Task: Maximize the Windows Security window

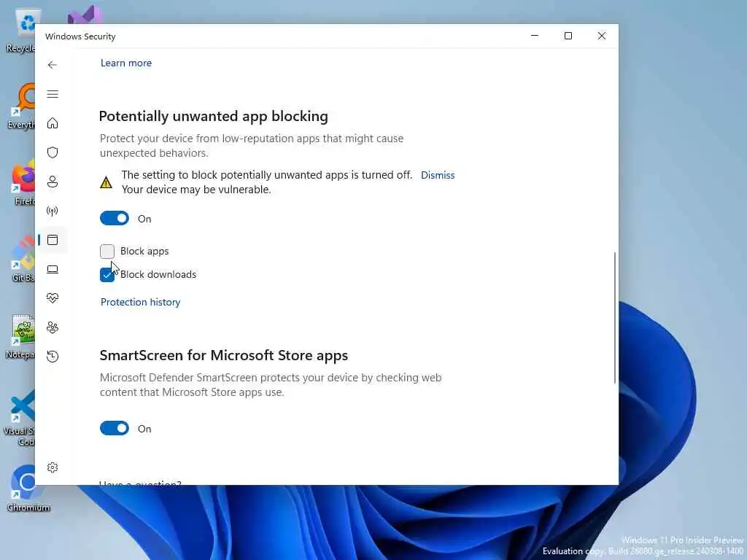Action: pyautogui.click(x=568, y=36)
